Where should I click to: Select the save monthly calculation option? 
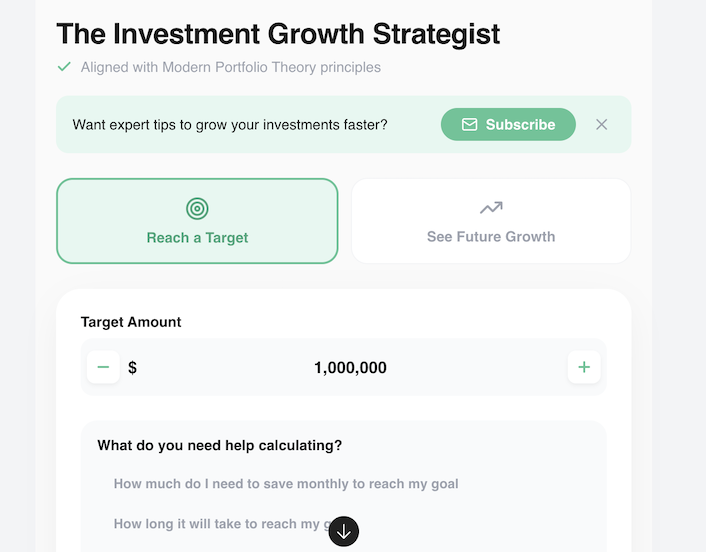pos(286,484)
